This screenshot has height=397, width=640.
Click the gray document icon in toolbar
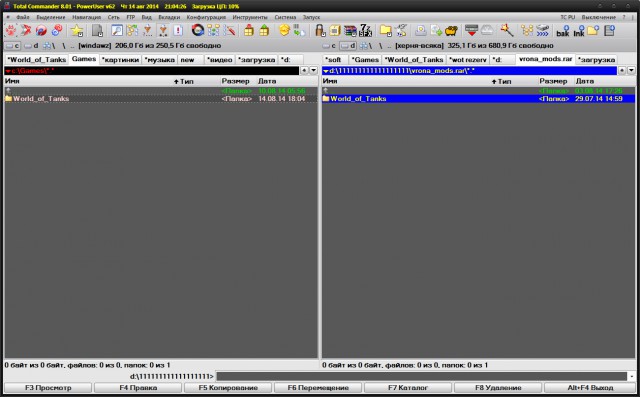pos(97,31)
